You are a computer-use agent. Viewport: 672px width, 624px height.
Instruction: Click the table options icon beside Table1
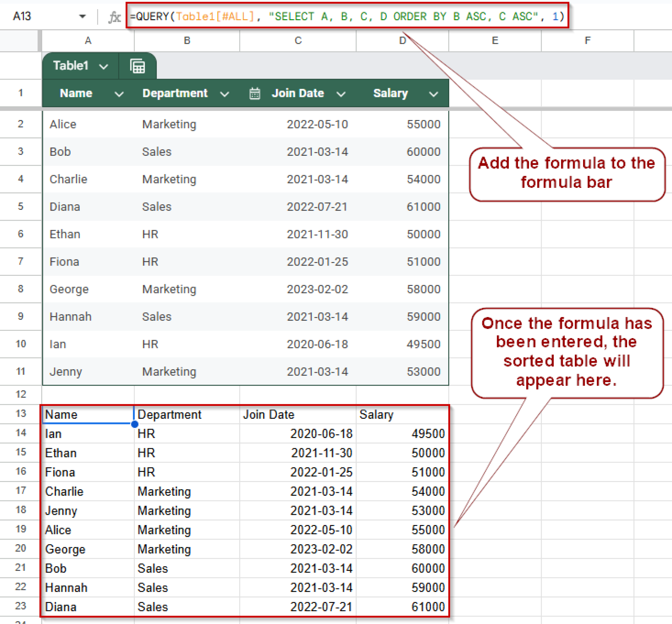137,66
